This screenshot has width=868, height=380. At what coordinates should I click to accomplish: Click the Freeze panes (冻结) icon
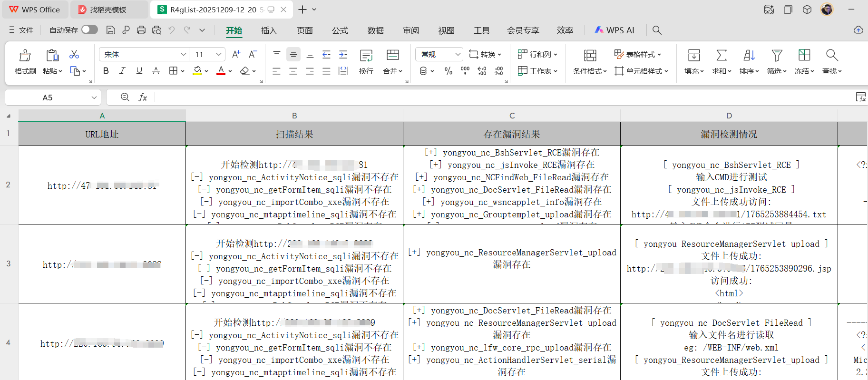804,55
